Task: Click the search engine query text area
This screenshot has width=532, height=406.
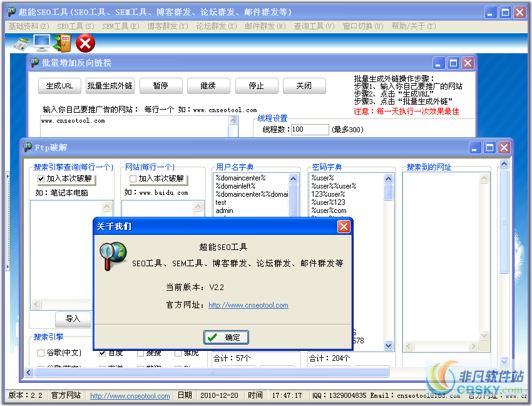Action: click(x=66, y=250)
